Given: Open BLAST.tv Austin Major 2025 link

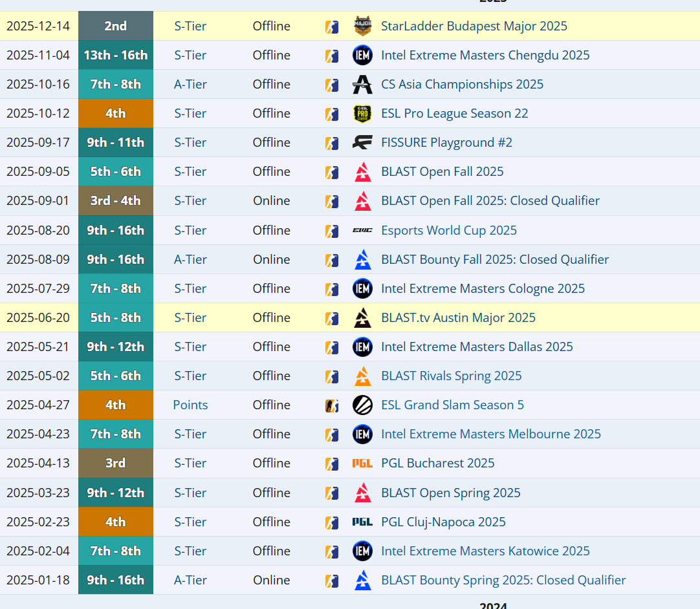Looking at the screenshot, I should click(458, 317).
